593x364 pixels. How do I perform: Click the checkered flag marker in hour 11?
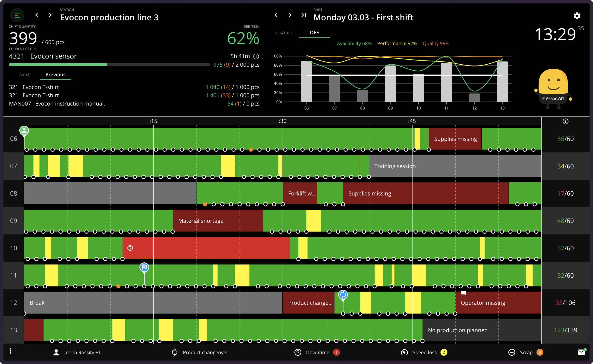click(144, 267)
